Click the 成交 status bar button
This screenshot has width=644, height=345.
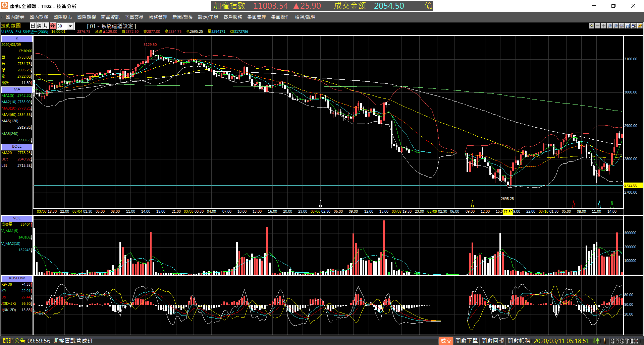(446, 341)
